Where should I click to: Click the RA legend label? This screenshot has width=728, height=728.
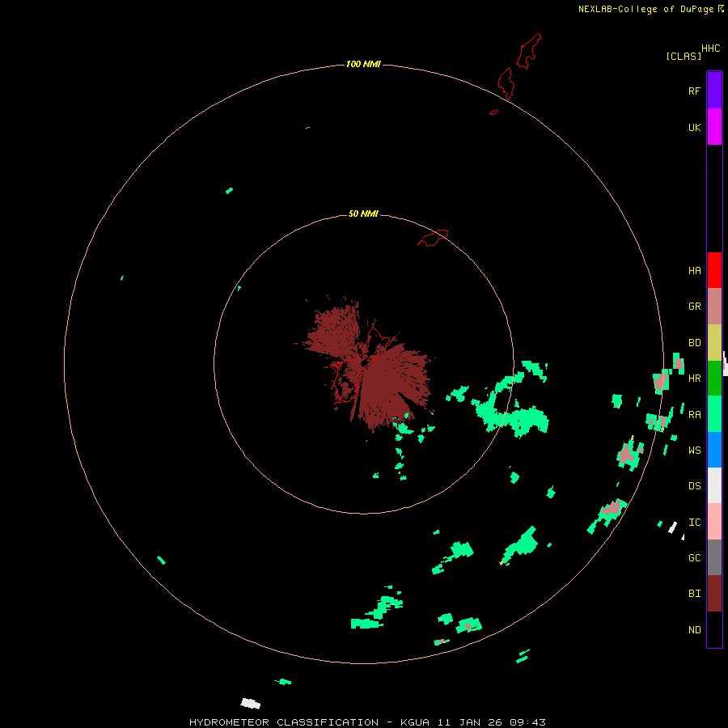point(695,415)
